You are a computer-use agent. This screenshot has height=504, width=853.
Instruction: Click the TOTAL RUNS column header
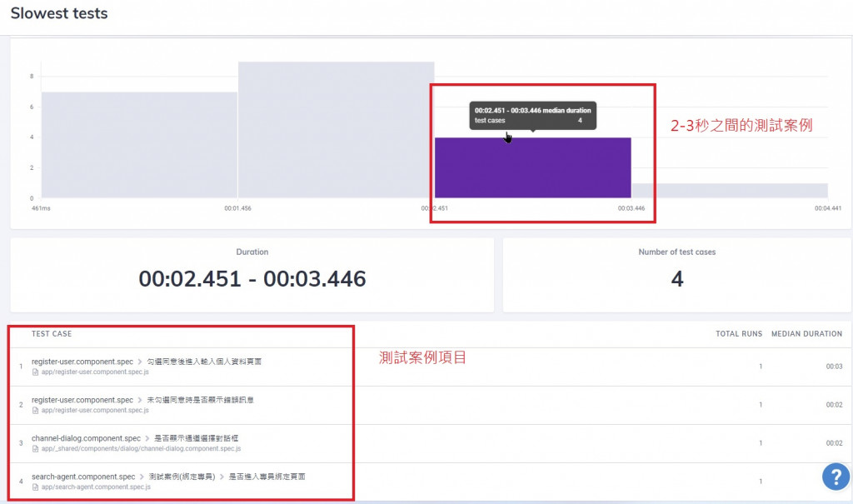click(739, 334)
